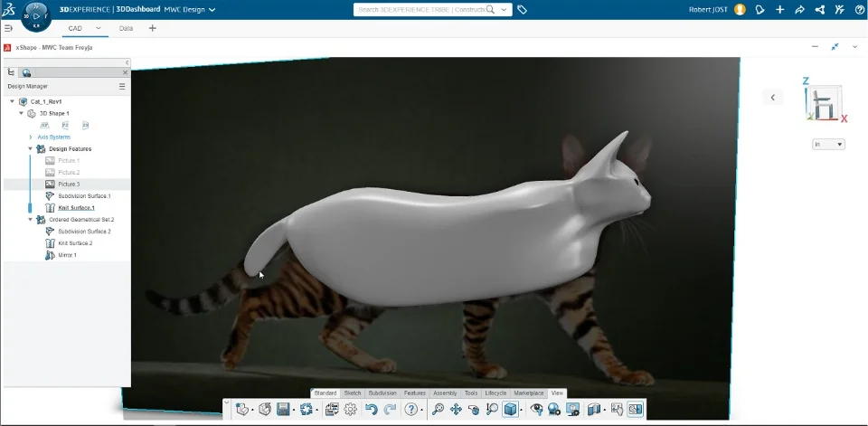
Task: Click the Help question mark icon
Action: [x=411, y=410]
